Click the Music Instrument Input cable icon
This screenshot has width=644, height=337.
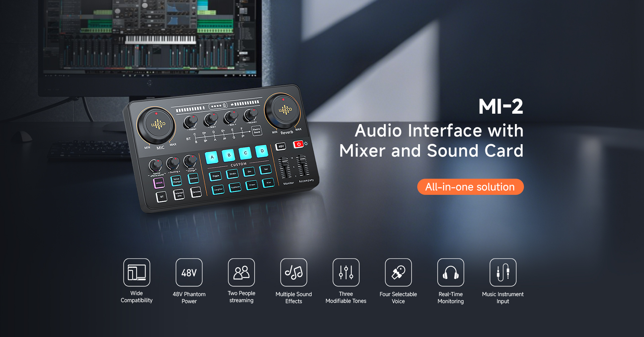tap(503, 272)
